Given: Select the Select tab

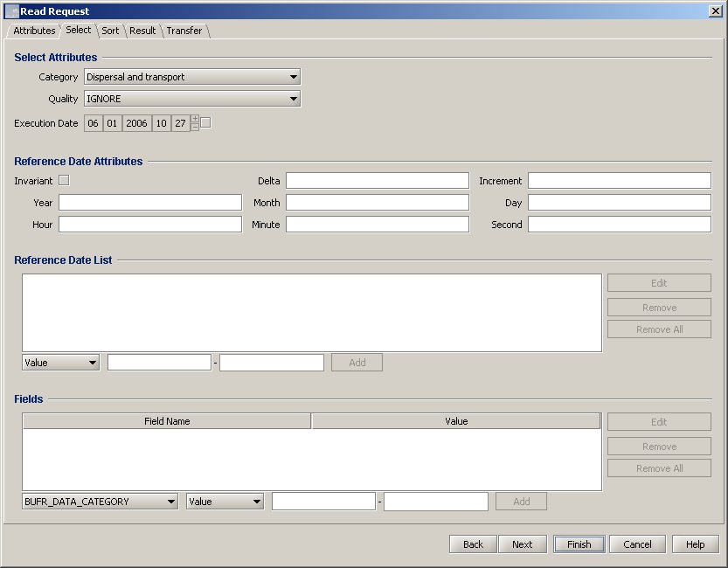Looking at the screenshot, I should [x=78, y=31].
